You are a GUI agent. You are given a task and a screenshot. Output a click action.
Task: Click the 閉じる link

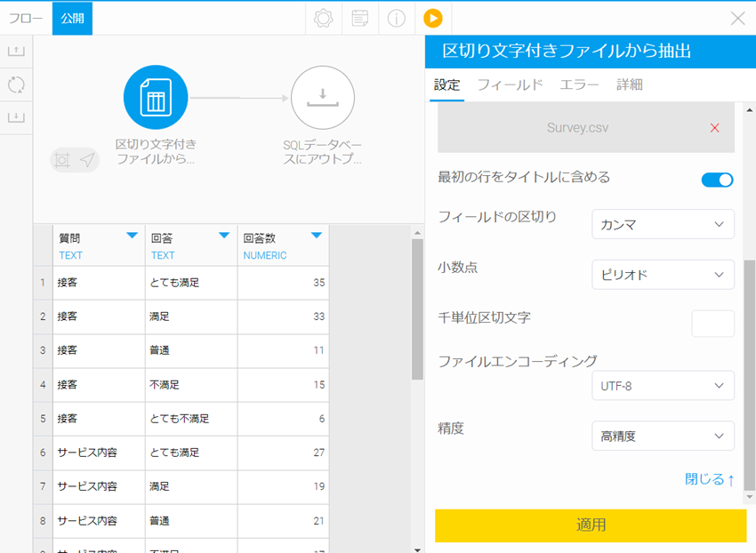710,479
